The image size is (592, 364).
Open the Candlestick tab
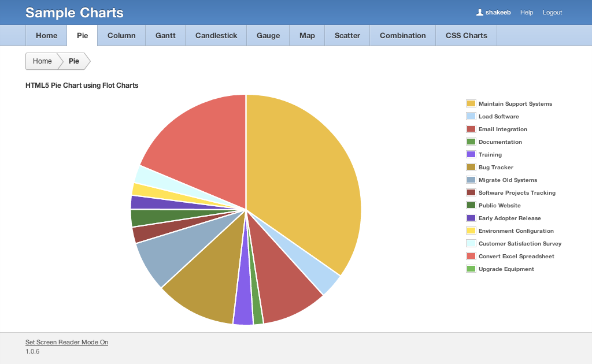click(x=216, y=35)
